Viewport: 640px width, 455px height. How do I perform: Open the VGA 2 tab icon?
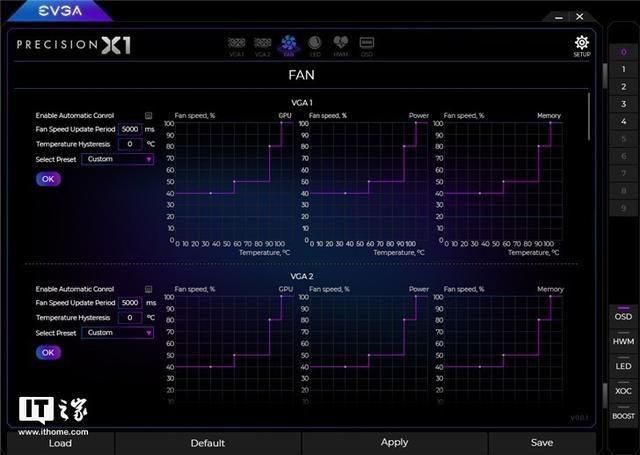[x=263, y=44]
